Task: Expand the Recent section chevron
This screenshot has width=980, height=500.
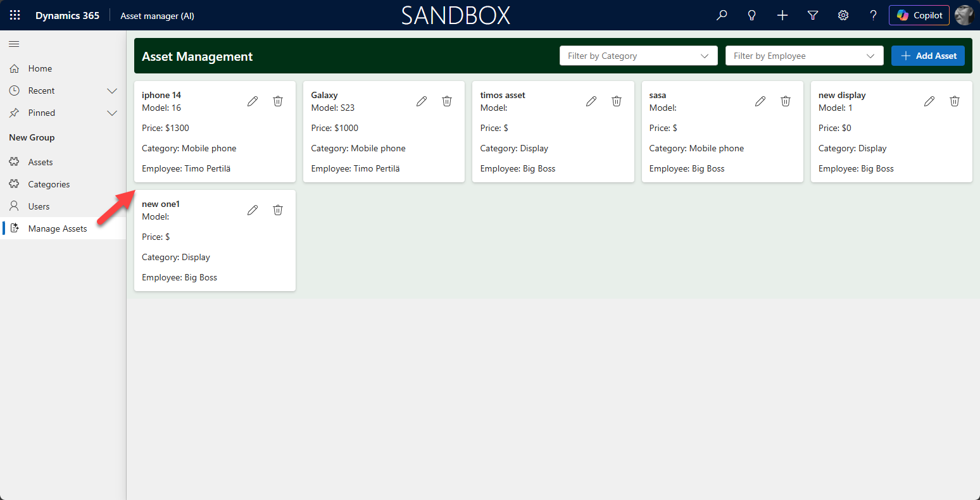Action: 112,91
